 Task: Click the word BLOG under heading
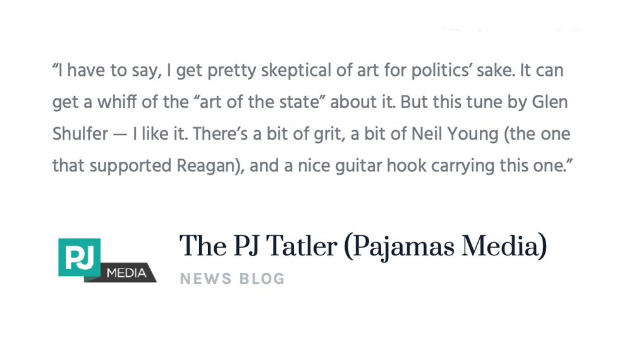pyautogui.click(x=262, y=279)
